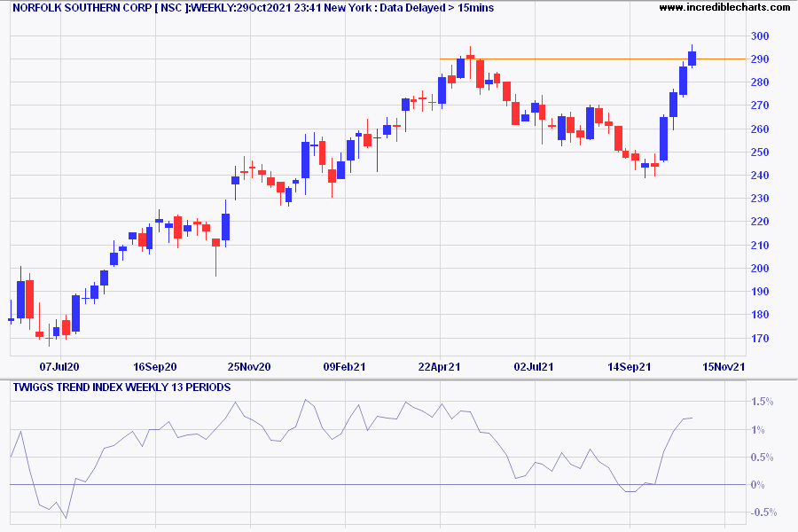Click the www.incrediblecharts.com watermark link text
The width and height of the screenshot is (798, 532).
[724, 7]
